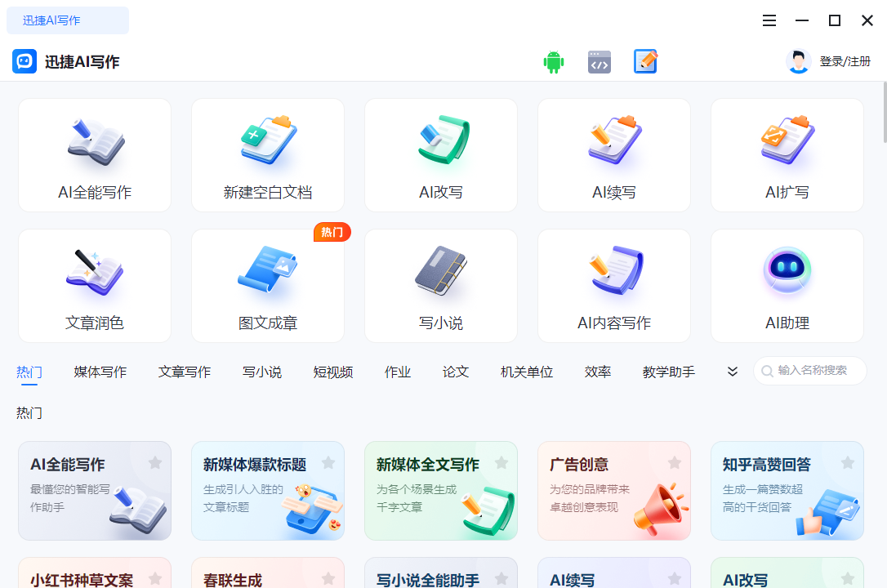Select the 文章润色 feature icon
Screen dimensions: 887x588
point(94,274)
